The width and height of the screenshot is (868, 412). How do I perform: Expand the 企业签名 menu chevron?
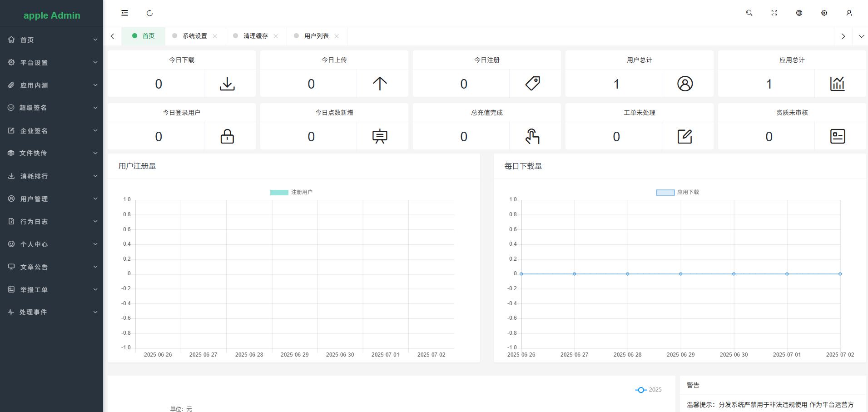(x=95, y=130)
